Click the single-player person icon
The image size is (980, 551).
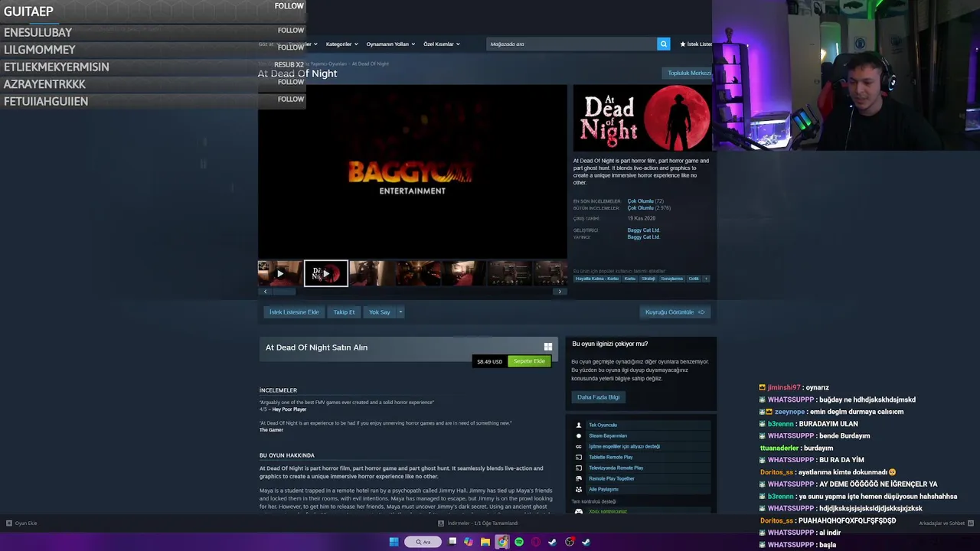[579, 425]
